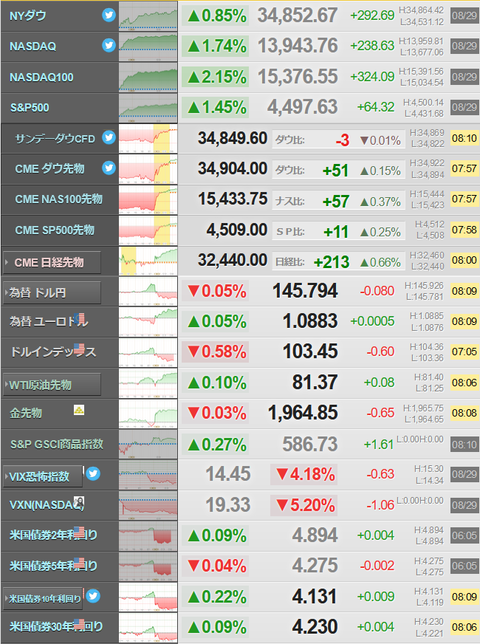Viewport: 480px width, 644px height.
Task: Open the NASDAQ mini chart
Action: pos(148,46)
